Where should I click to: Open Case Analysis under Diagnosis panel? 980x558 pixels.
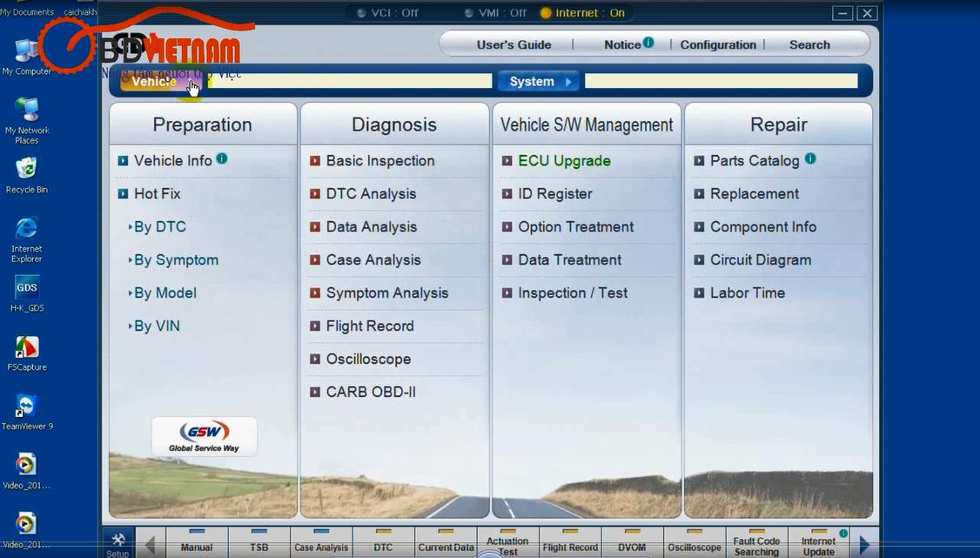[373, 260]
